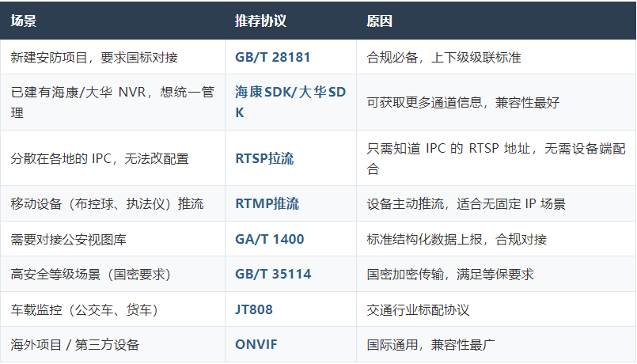Select the 已建有海康/大华 NVR scenario cell
This screenshot has width=637, height=364.
point(112,102)
